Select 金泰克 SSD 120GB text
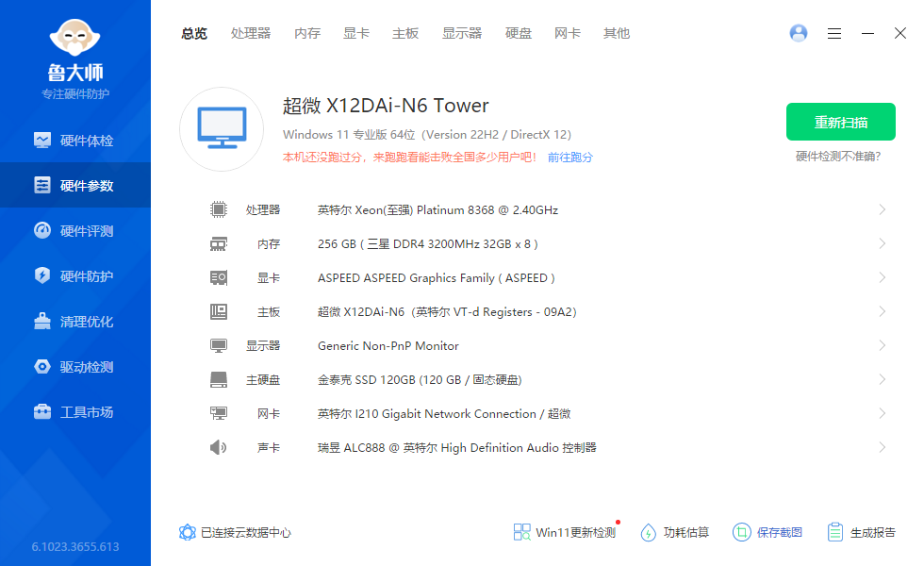The height and width of the screenshot is (566, 924). click(x=420, y=379)
